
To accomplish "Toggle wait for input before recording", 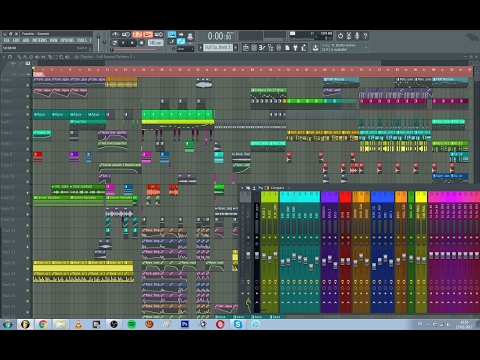I will tap(126, 34).
